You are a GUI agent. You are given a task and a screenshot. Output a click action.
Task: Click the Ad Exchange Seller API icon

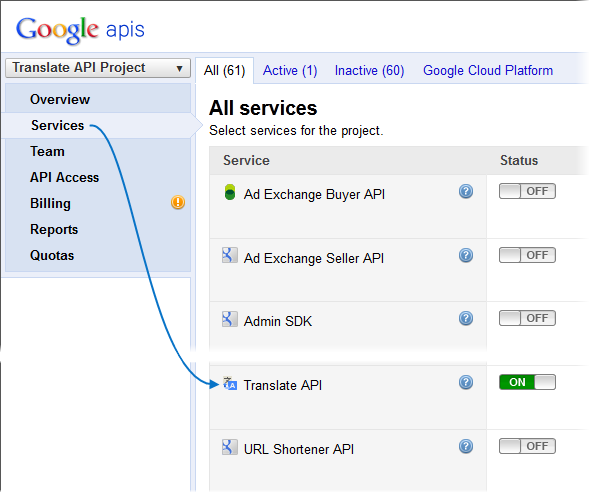point(230,255)
